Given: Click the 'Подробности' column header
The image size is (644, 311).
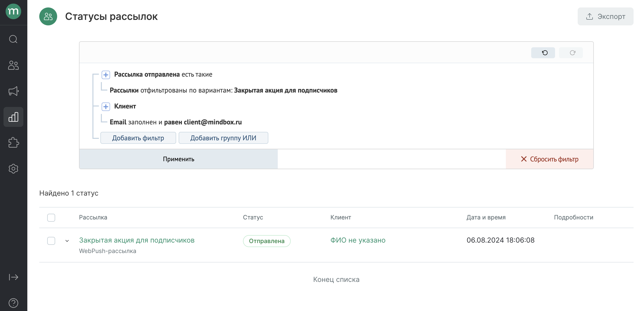Looking at the screenshot, I should [x=573, y=217].
